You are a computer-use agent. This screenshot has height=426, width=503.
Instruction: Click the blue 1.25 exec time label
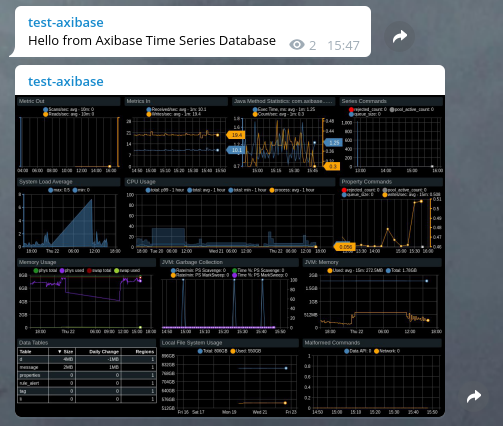(333, 143)
